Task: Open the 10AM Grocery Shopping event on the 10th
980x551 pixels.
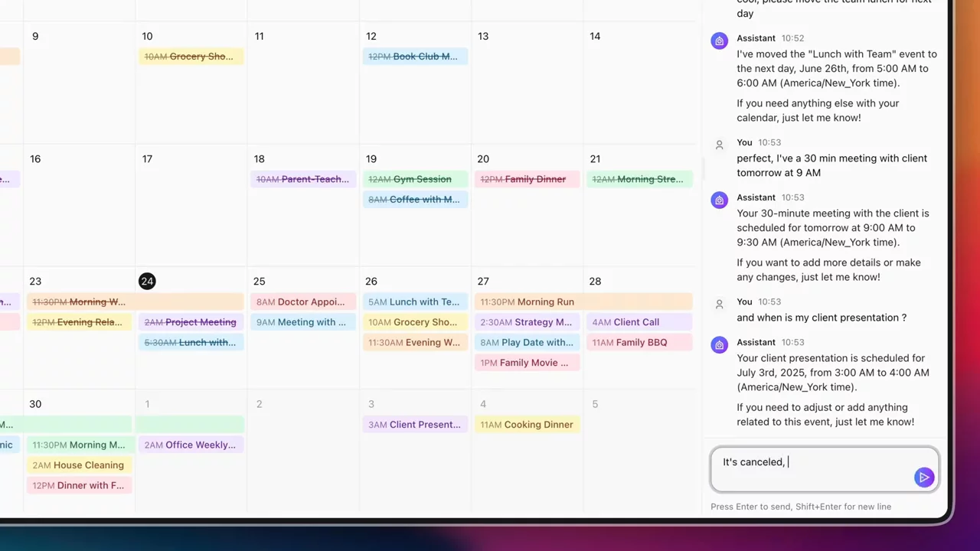Action: [x=191, y=57]
